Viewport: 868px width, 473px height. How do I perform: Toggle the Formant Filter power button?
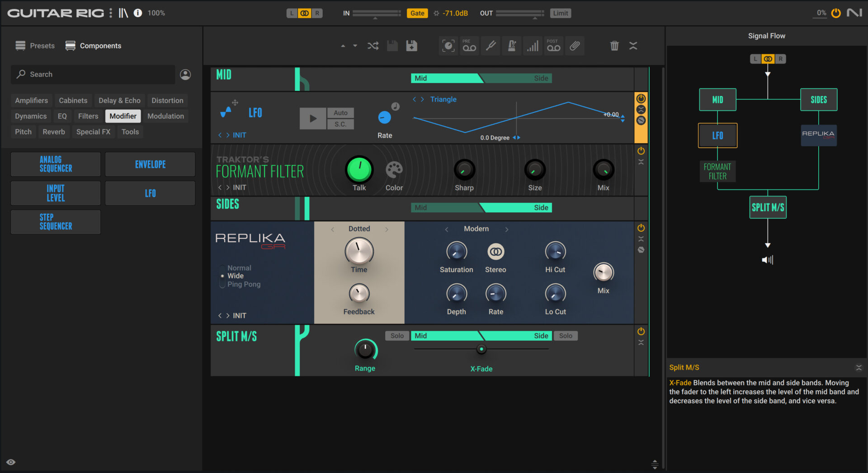pyautogui.click(x=641, y=151)
